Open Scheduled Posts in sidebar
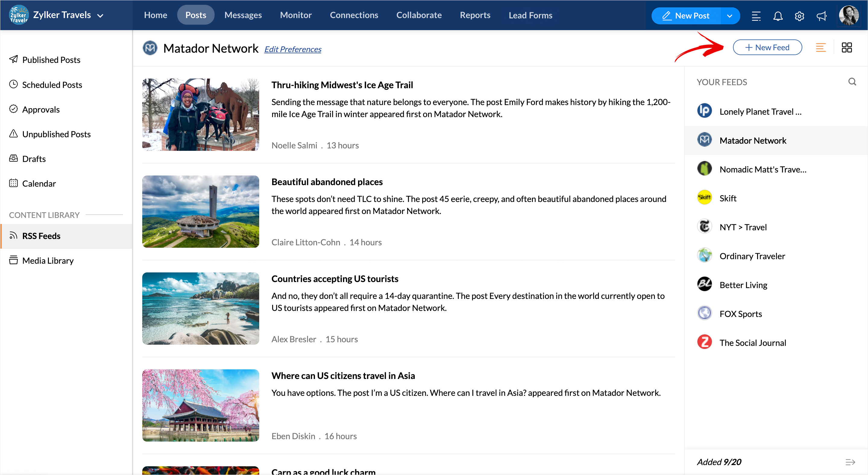This screenshot has width=868, height=475. point(52,85)
